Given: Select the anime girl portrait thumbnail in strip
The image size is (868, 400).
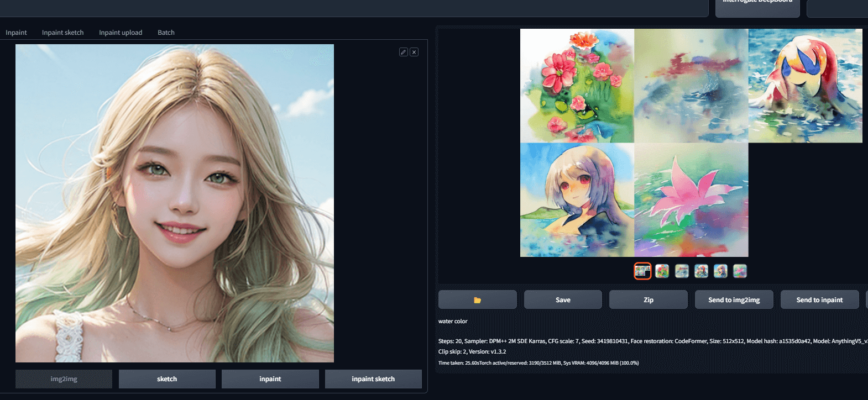Looking at the screenshot, I should (720, 271).
